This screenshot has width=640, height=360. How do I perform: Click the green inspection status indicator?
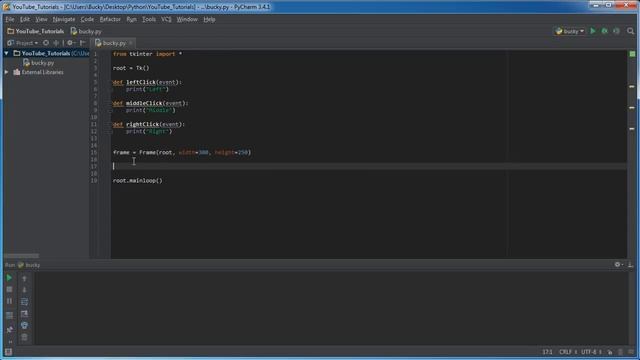click(632, 54)
